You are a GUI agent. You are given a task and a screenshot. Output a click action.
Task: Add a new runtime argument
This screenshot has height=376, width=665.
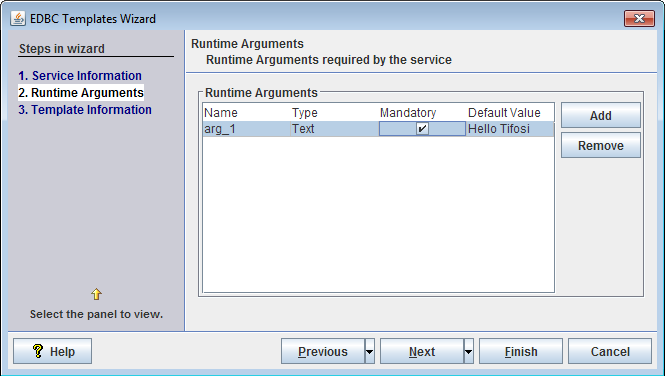[601, 115]
